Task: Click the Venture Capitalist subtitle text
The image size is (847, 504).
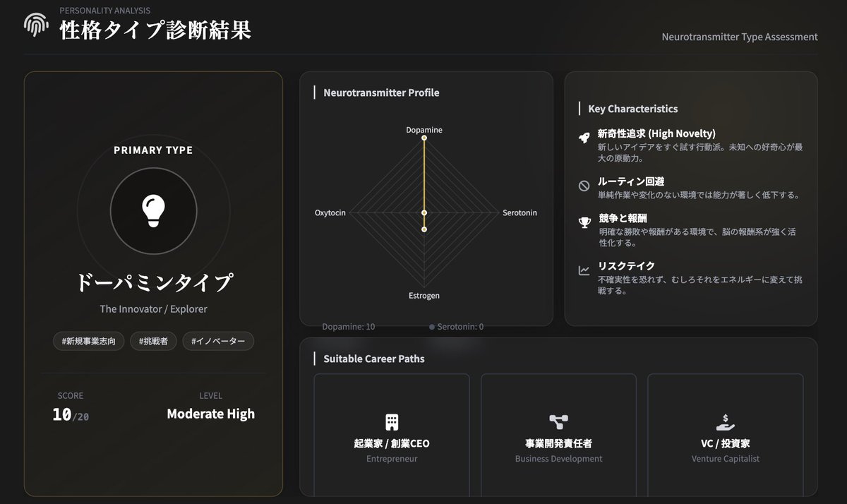Action: [725, 459]
